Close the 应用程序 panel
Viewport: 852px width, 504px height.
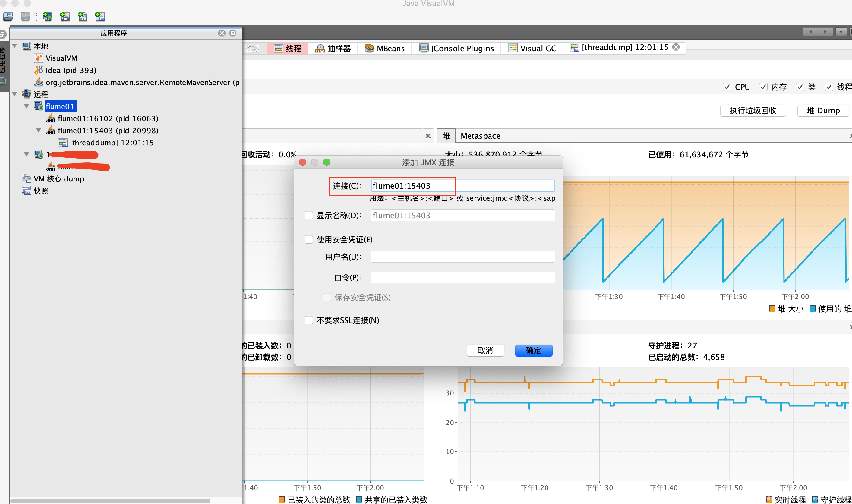click(222, 33)
